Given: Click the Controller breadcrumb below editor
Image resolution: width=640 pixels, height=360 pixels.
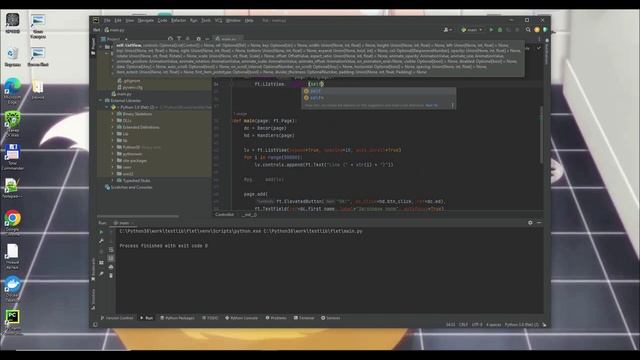Looking at the screenshot, I should (224, 214).
